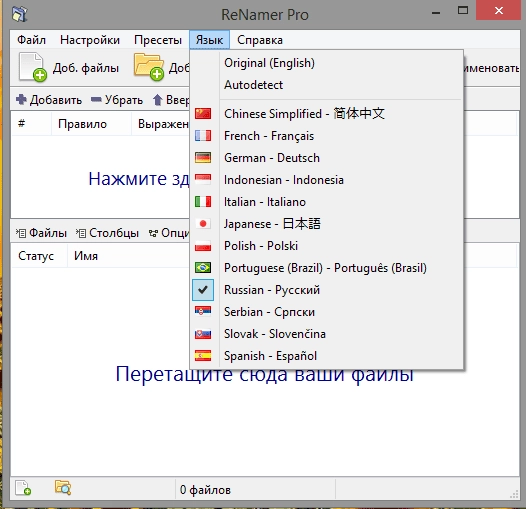Viewport: 526px width, 509px height.
Task: Open the Настройки menu
Action: coord(90,40)
